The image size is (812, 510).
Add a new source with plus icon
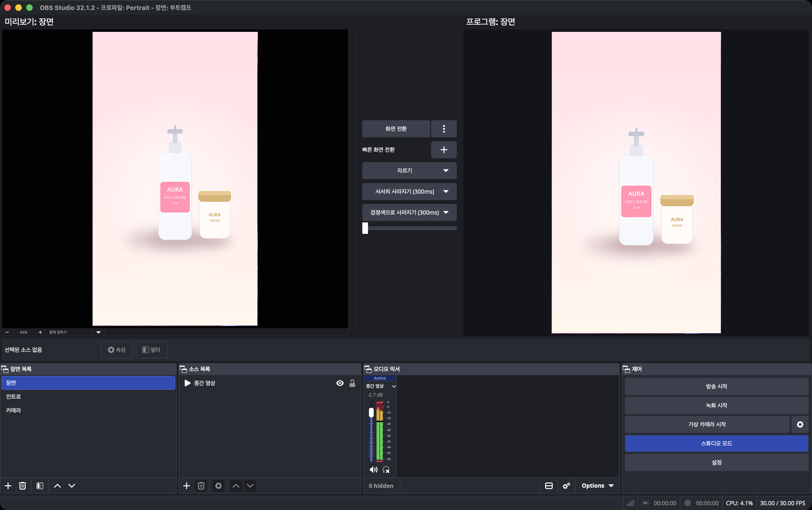coord(187,486)
